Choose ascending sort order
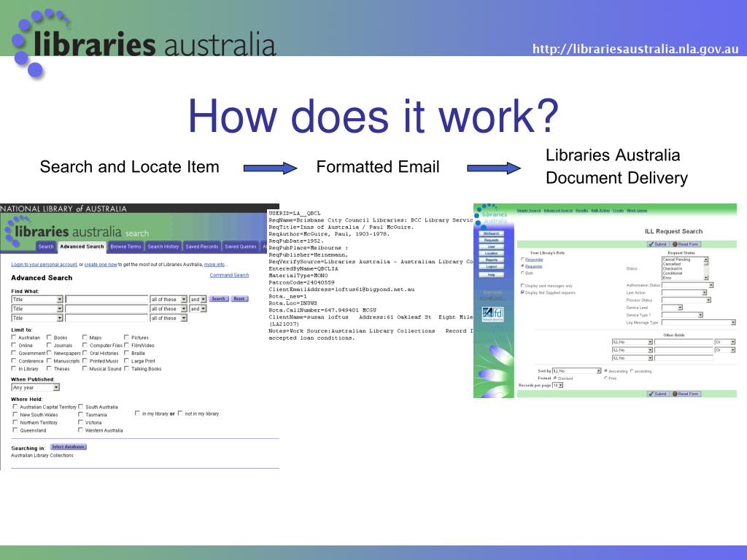Screen dimensions: 747x560 tap(632, 370)
